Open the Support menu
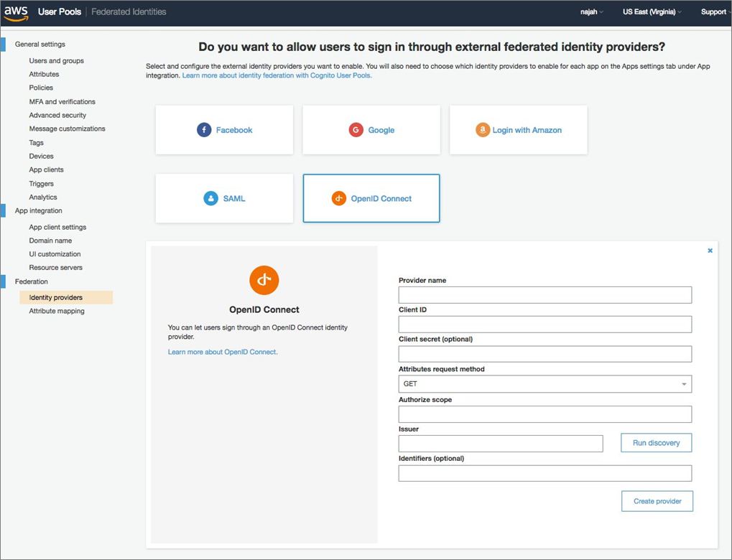Image resolution: width=732 pixels, height=560 pixels. click(714, 11)
